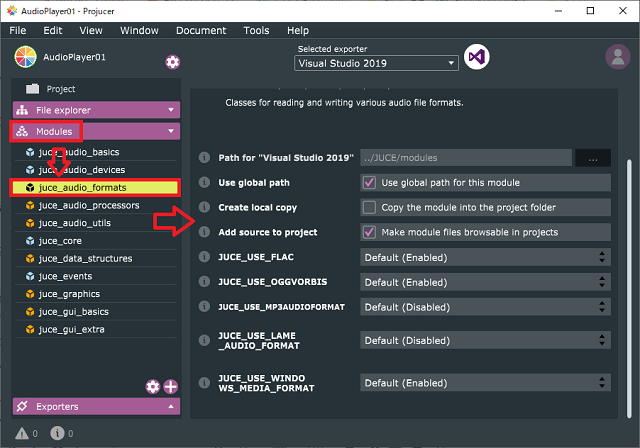
Task: Open the Help menu
Action: (298, 31)
